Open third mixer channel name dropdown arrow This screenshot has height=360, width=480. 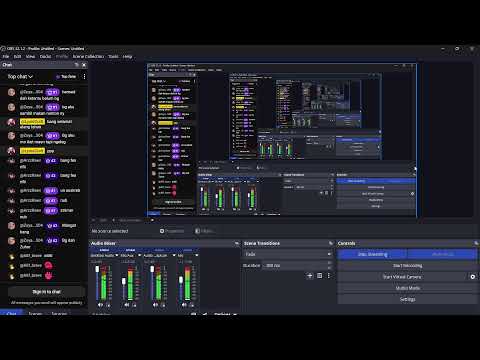click(174, 255)
